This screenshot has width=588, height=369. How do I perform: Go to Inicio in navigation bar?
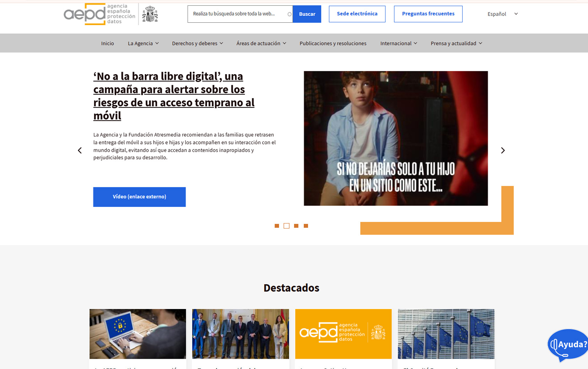107,43
